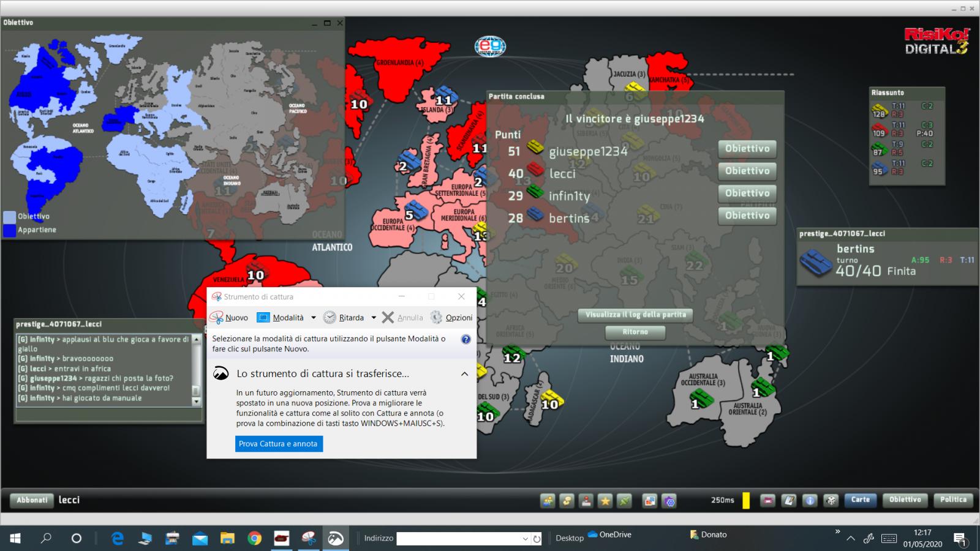Click the yellow player tank in Riassunto
980x551 pixels.
pyautogui.click(x=880, y=110)
